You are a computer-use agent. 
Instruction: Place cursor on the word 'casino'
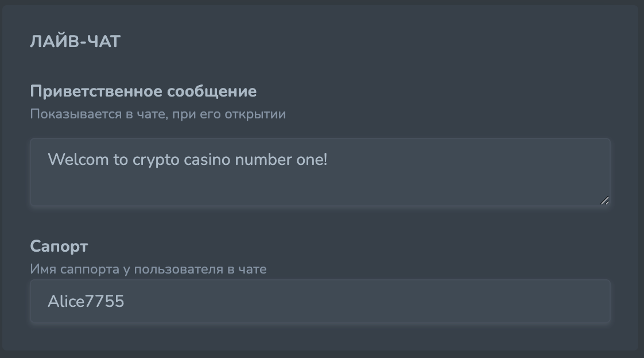click(207, 160)
